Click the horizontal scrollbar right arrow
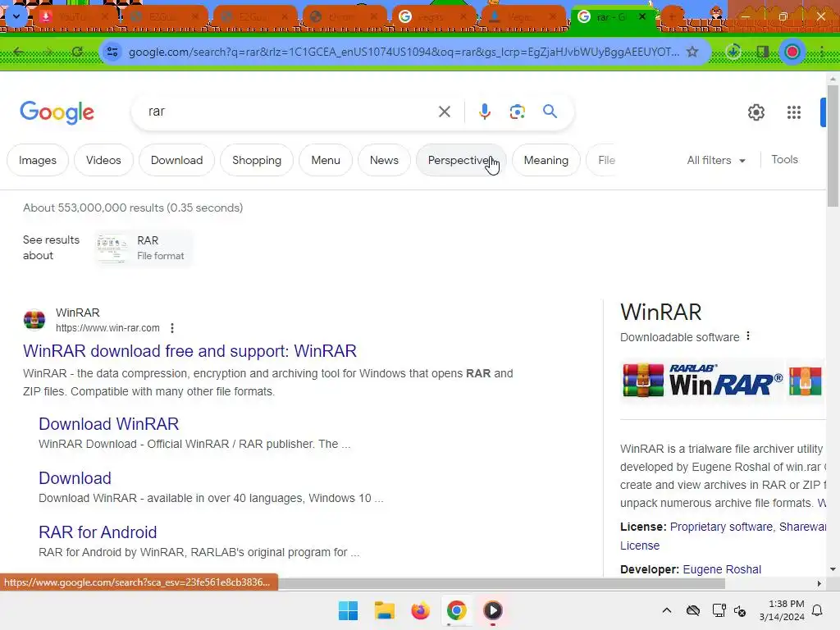 [819, 583]
